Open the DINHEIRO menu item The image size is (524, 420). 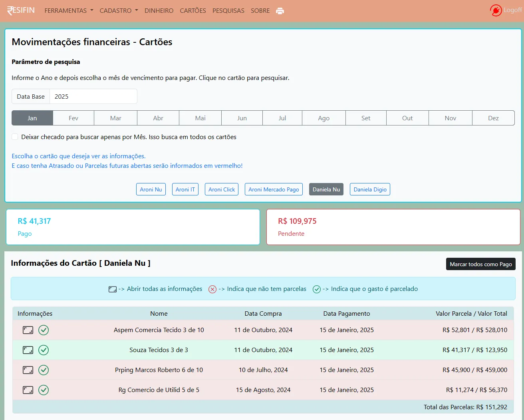tap(159, 11)
